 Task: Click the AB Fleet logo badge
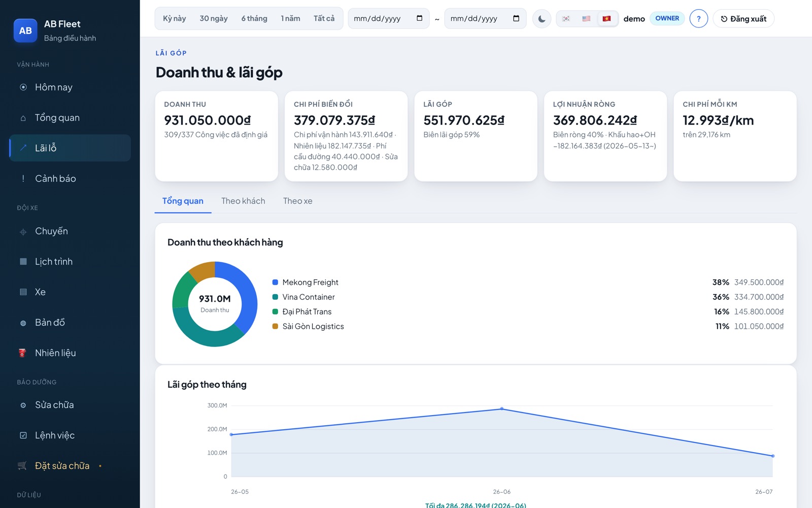click(x=25, y=30)
